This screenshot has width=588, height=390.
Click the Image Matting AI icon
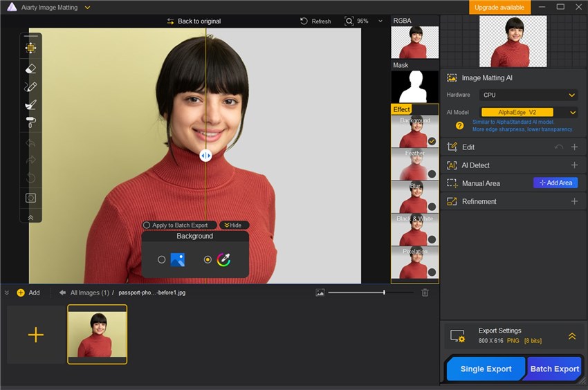[452, 77]
